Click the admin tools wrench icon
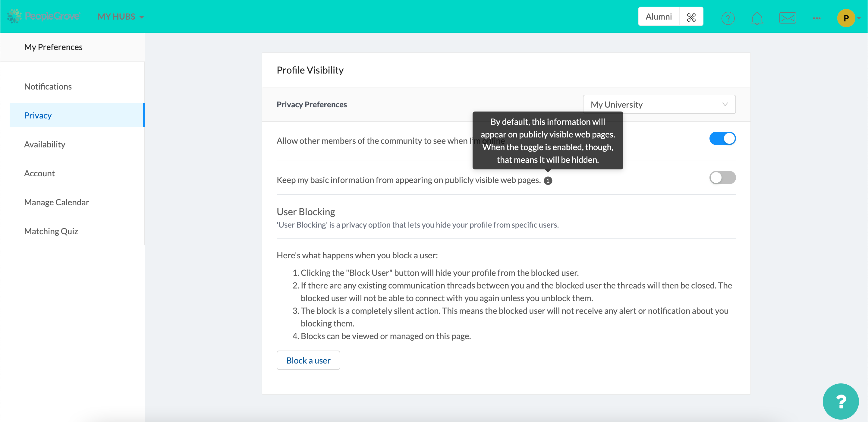868x422 pixels. click(691, 17)
